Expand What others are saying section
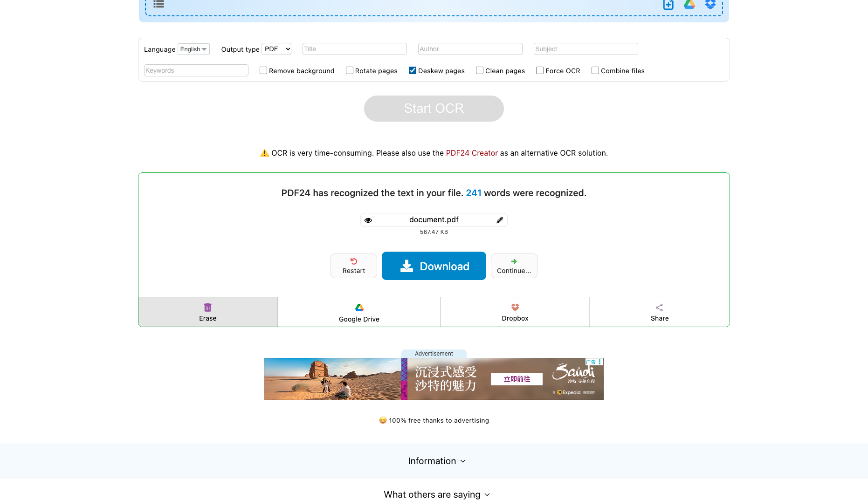 tap(437, 494)
